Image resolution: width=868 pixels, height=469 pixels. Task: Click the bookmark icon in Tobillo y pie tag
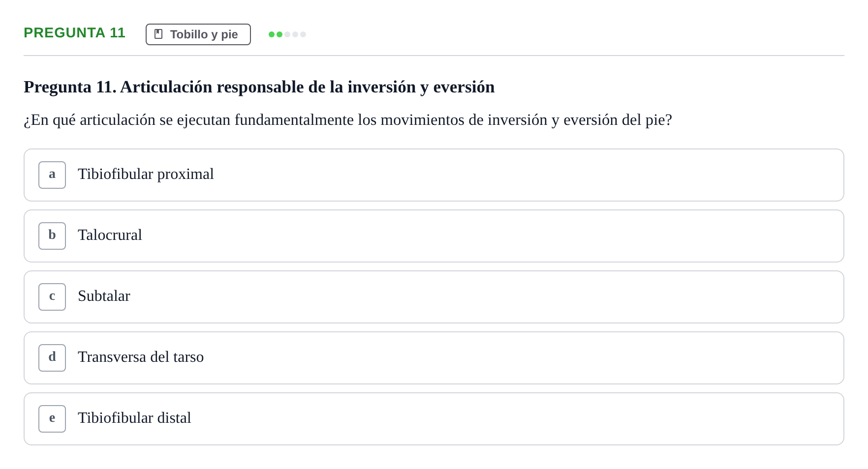coord(158,34)
